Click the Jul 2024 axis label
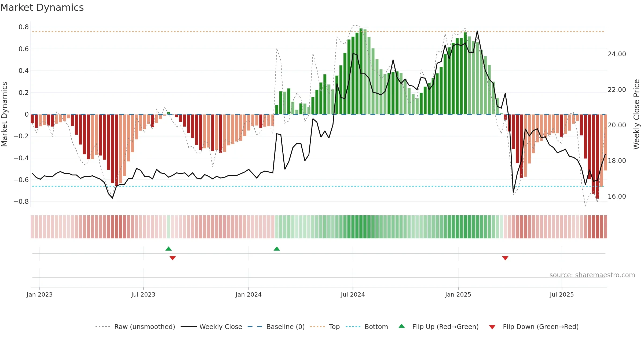The image size is (644, 362). pyautogui.click(x=353, y=294)
